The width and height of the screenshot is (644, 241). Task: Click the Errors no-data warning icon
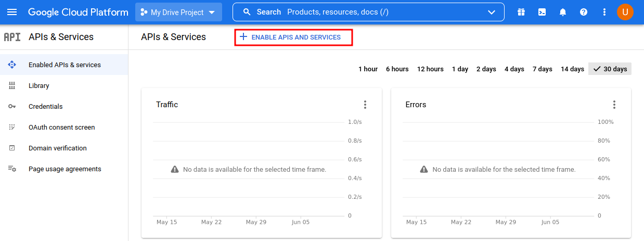pyautogui.click(x=424, y=169)
